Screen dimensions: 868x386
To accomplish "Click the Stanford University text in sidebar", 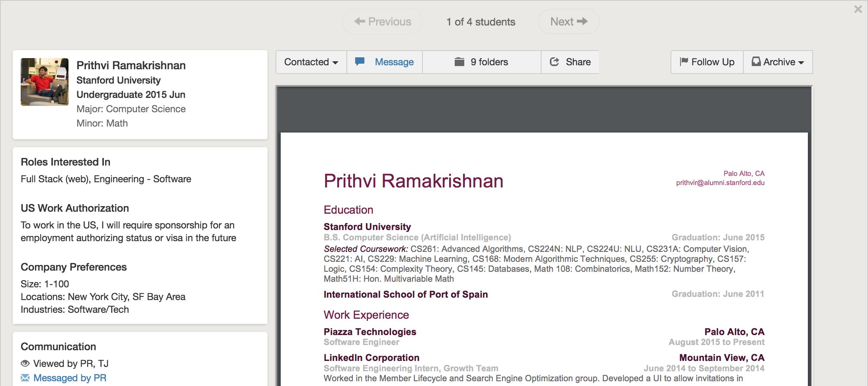I will [119, 80].
